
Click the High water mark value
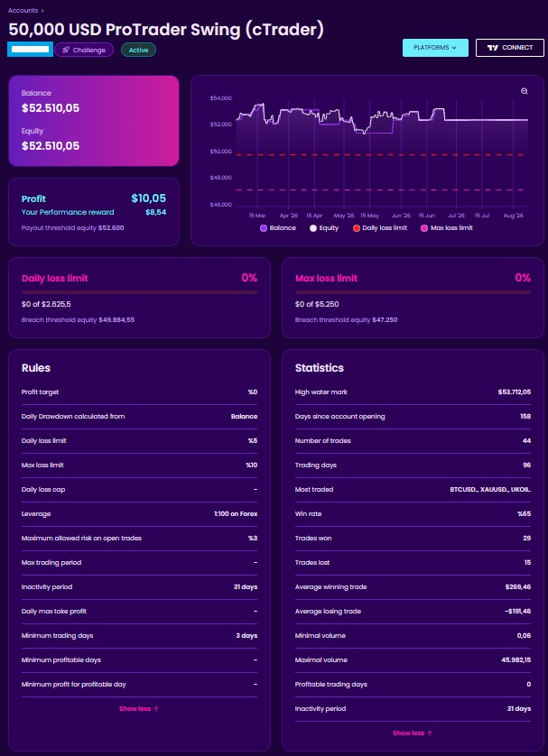(515, 392)
